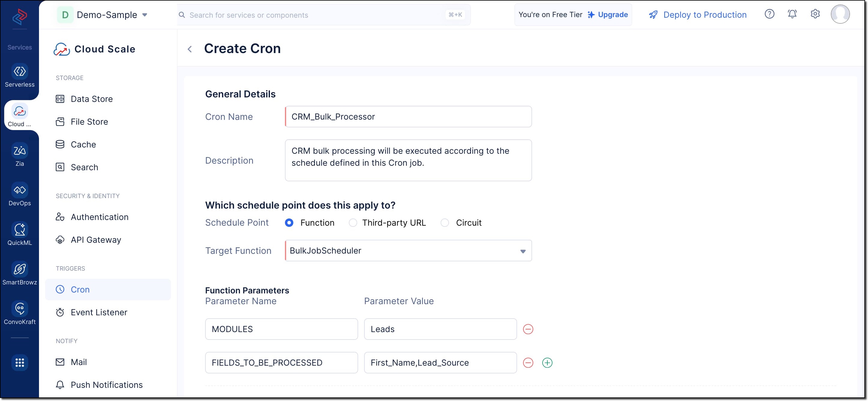Open the settings gear icon
The height and width of the screenshot is (401, 868).
coord(815,14)
